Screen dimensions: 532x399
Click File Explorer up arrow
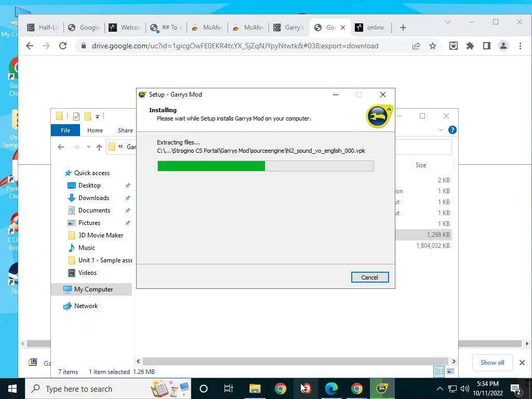click(x=99, y=147)
